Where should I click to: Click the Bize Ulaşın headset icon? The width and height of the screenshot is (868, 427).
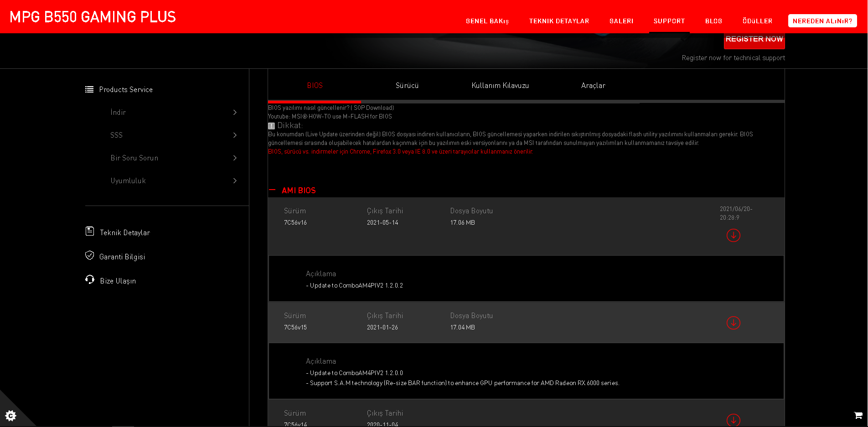tap(90, 279)
